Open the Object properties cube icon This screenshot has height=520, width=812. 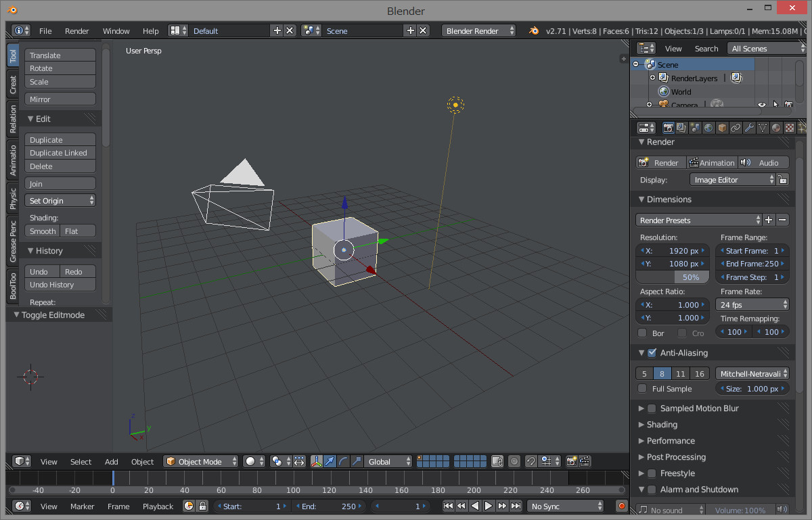722,128
